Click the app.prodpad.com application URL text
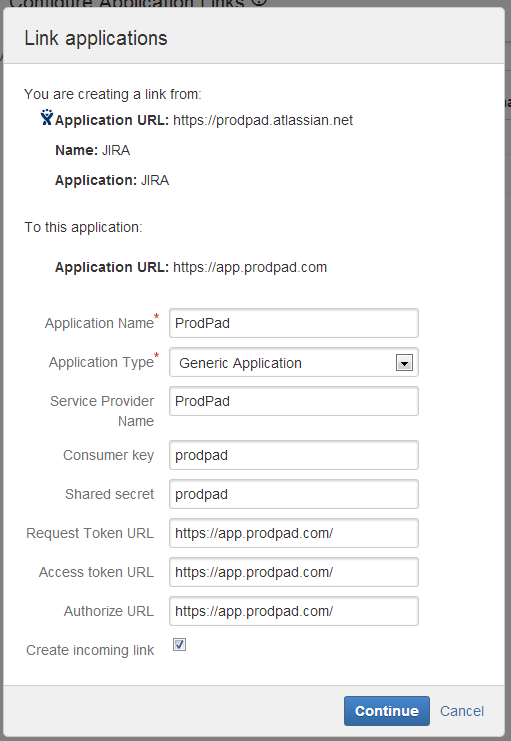 click(250, 267)
